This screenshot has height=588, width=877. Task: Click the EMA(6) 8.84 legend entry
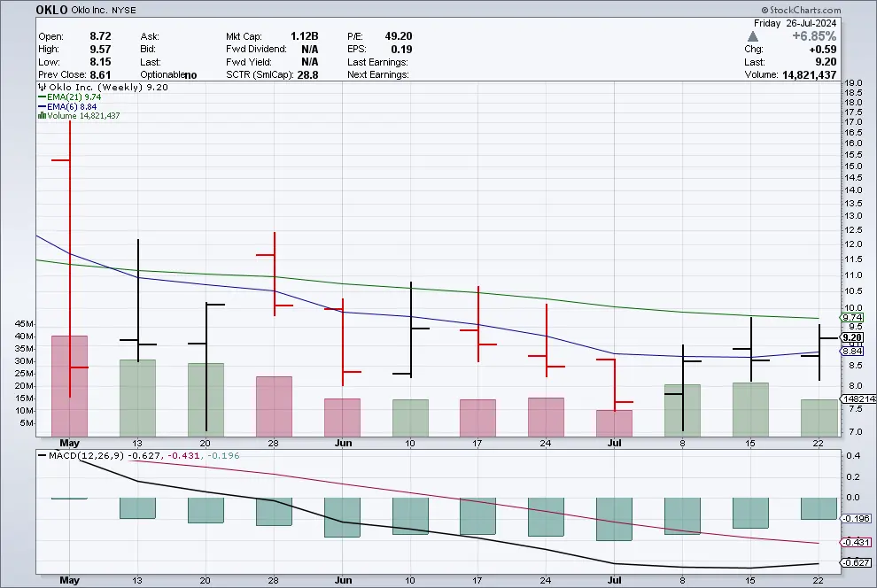tap(67, 106)
